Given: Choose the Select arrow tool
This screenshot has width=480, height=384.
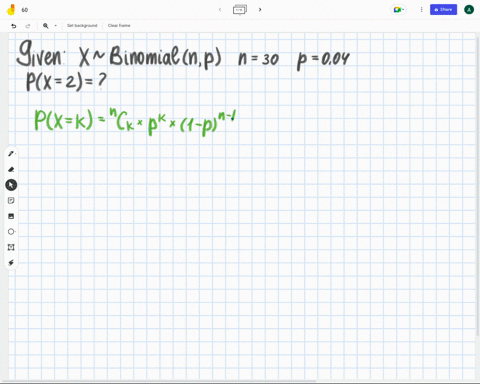Looking at the screenshot, I should pyautogui.click(x=11, y=185).
